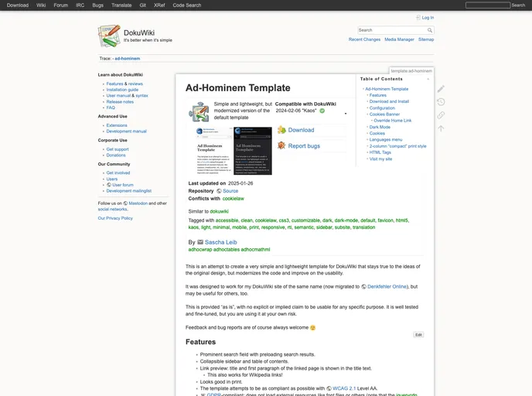Jump to Features in Table of Contents

(377, 95)
